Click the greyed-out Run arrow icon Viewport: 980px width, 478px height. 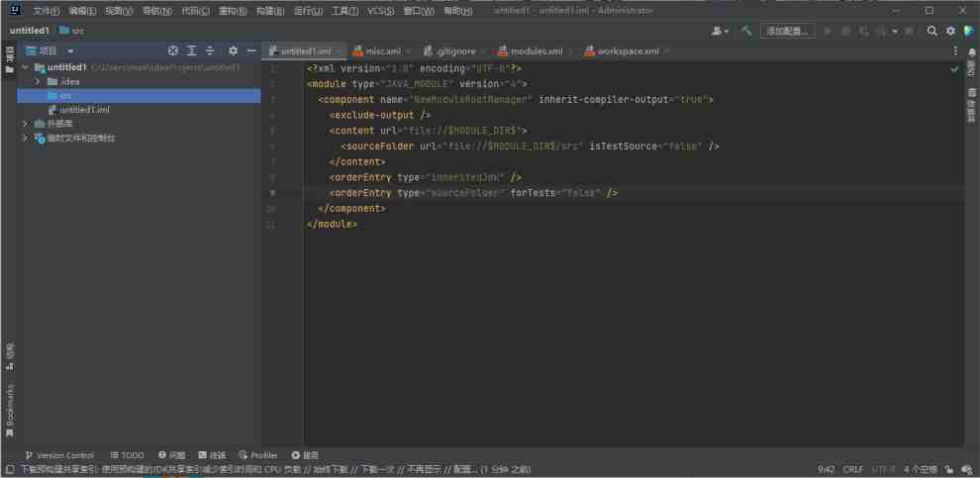click(x=829, y=31)
